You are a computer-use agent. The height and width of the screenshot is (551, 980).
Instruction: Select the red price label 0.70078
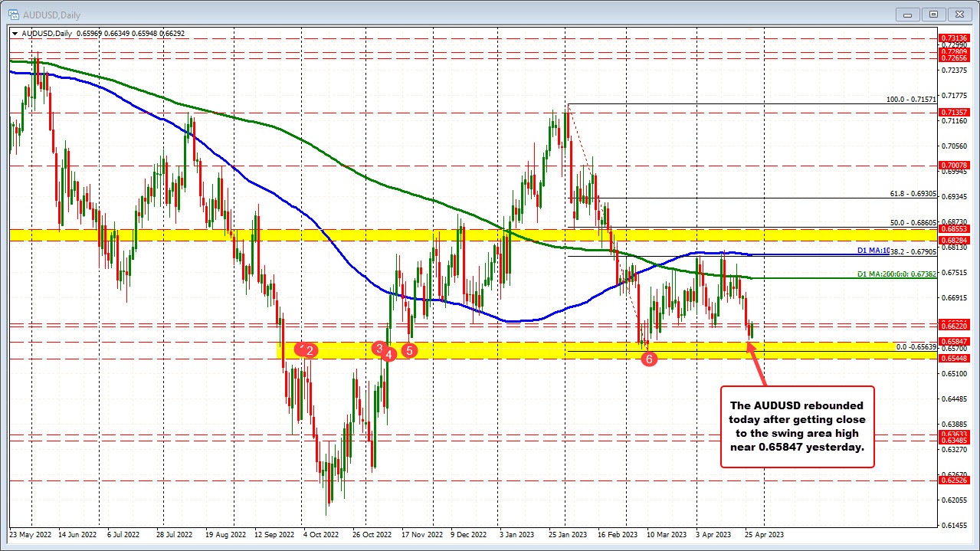click(x=954, y=165)
